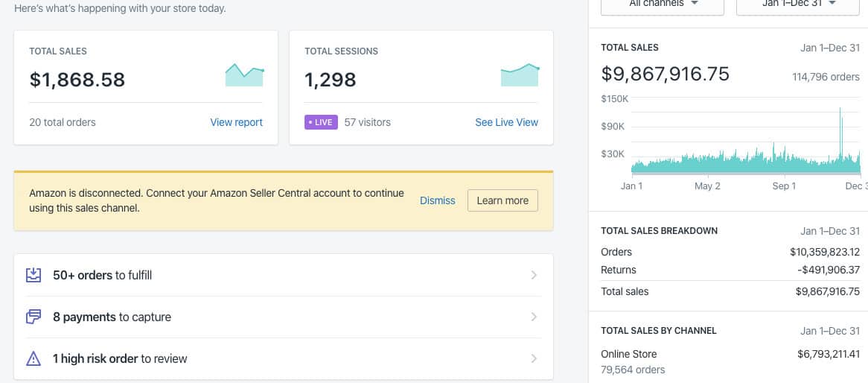The width and height of the screenshot is (868, 383).
Task: Click the $9,867,916.75 yearly total sales figure
Action: click(666, 75)
